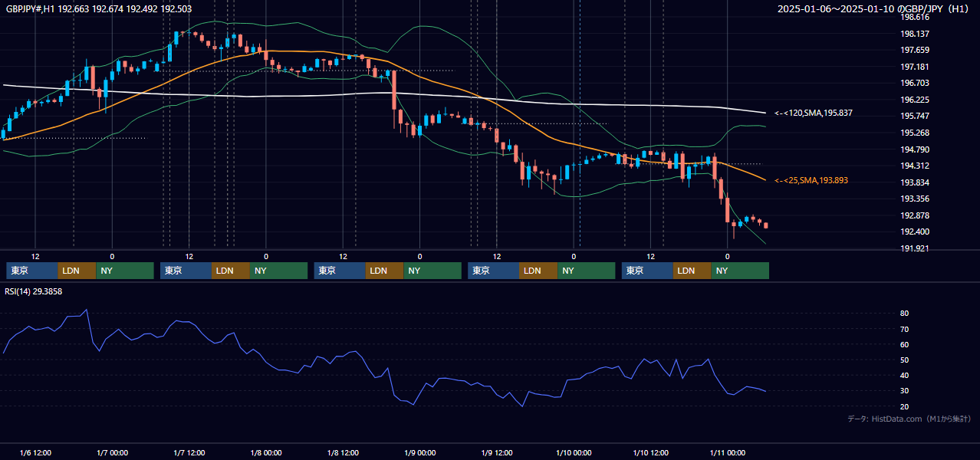Click the 2025-01-06〜2025-01-10 GBP/JPY (H1) header
Image resolution: width=980 pixels, height=460 pixels.
pyautogui.click(x=873, y=8)
